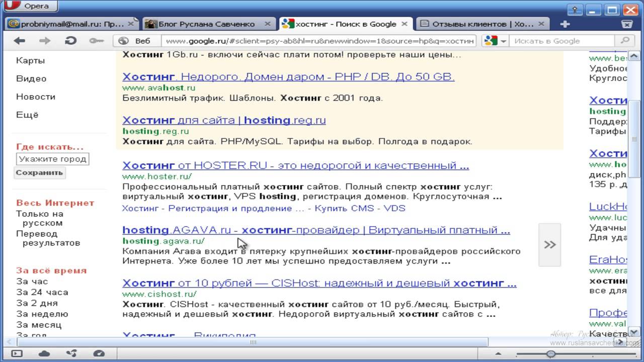The width and height of the screenshot is (644, 362).
Task: Filter results by За месяц
Action: [39, 325]
